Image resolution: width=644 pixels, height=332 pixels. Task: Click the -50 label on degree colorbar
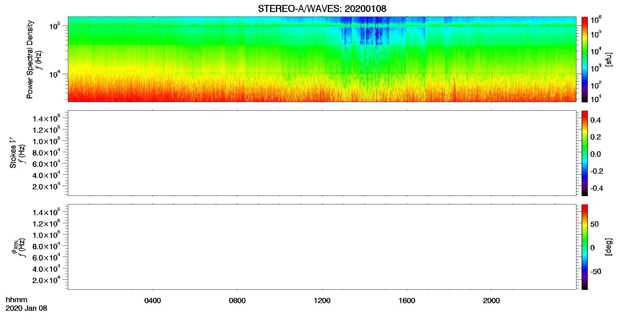tap(596, 272)
